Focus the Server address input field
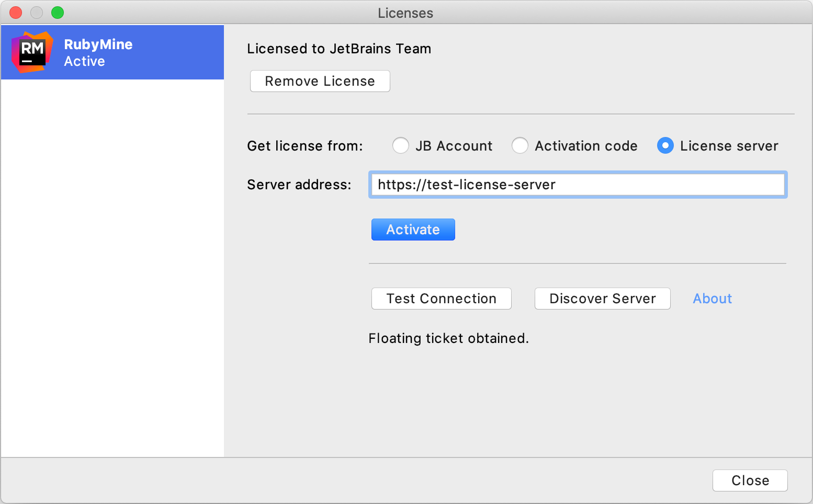This screenshot has width=813, height=504. tap(578, 185)
